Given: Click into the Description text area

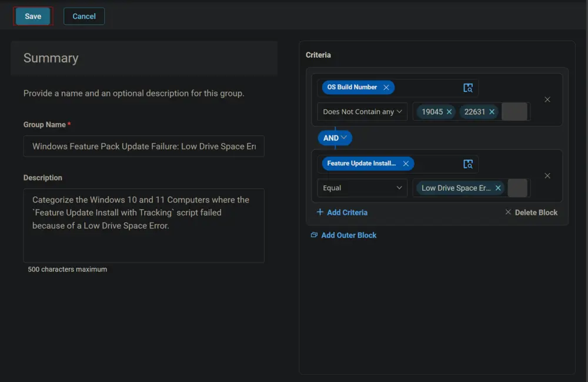Looking at the screenshot, I should tap(144, 225).
